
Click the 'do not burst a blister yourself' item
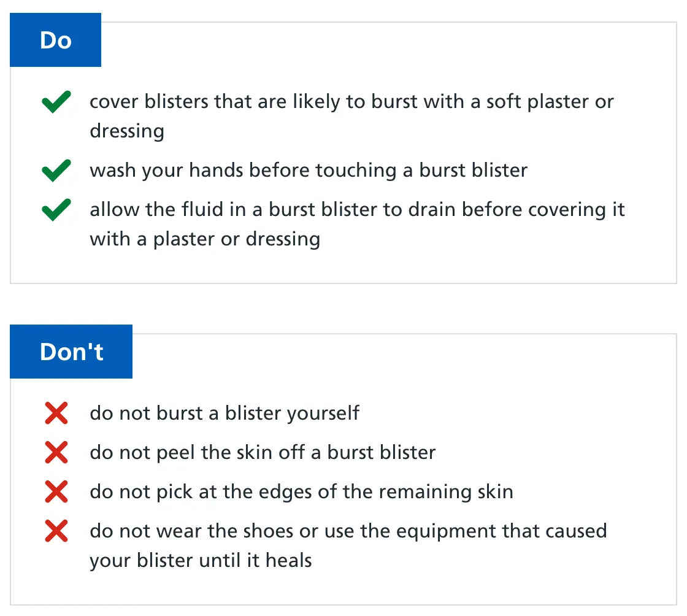click(225, 414)
